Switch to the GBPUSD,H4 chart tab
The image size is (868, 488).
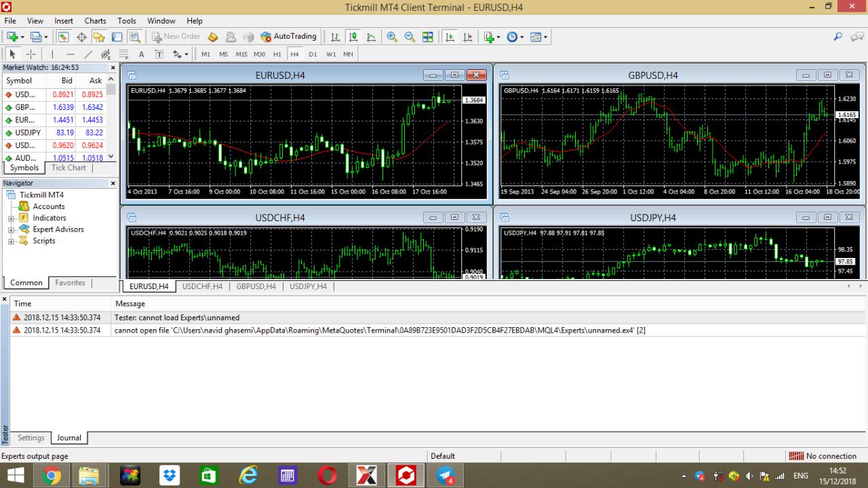(x=256, y=286)
